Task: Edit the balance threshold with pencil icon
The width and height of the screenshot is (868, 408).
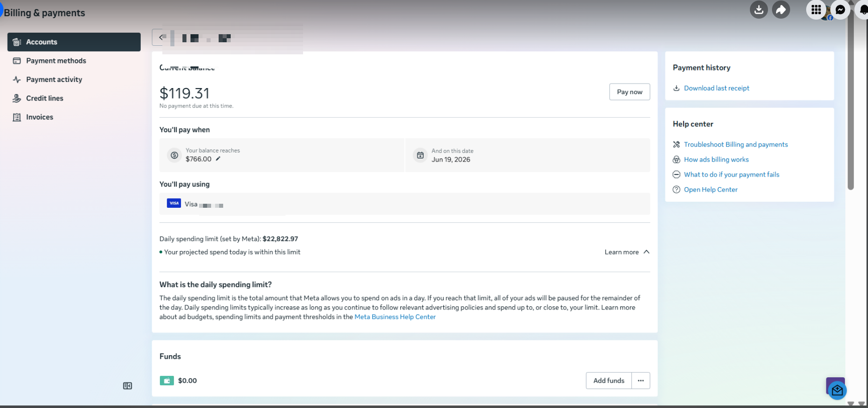Action: coord(218,159)
